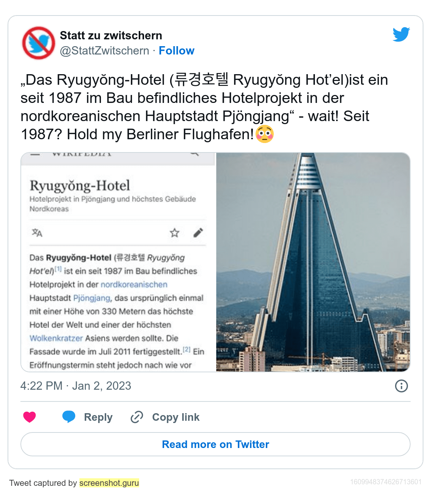Open the Ryugyong Hotel building photo
Screen dimensions: 431x504
coord(313,262)
